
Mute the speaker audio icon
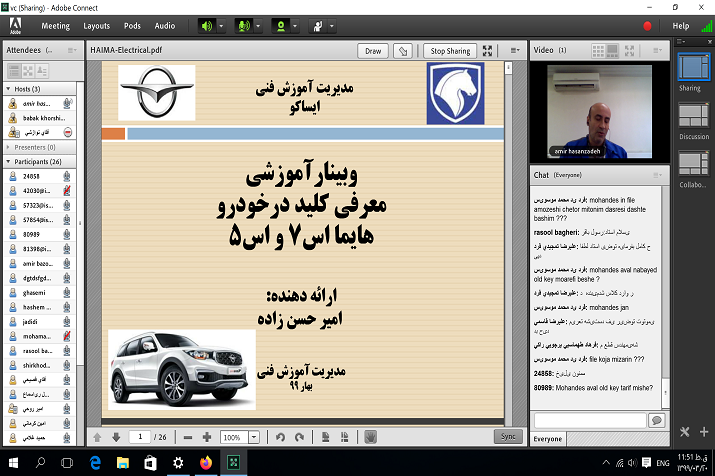coord(207,25)
